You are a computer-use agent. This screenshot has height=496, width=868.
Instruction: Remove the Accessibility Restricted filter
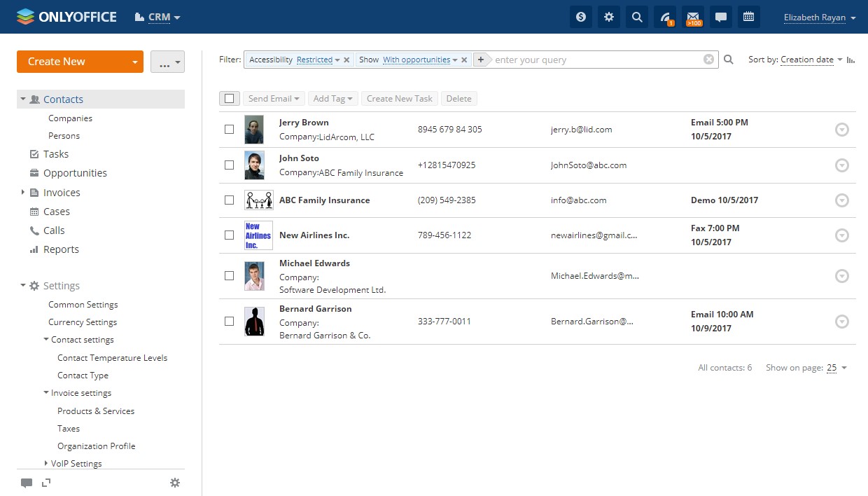(x=346, y=60)
